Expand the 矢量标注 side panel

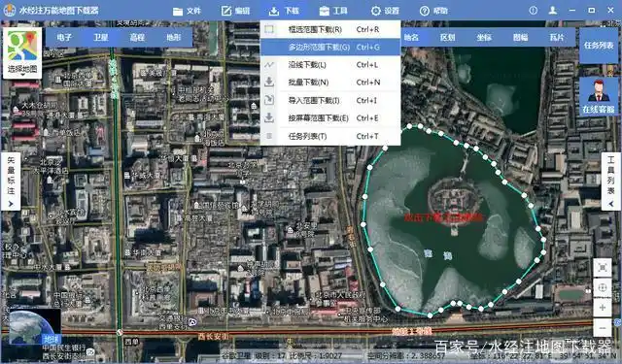(11, 181)
